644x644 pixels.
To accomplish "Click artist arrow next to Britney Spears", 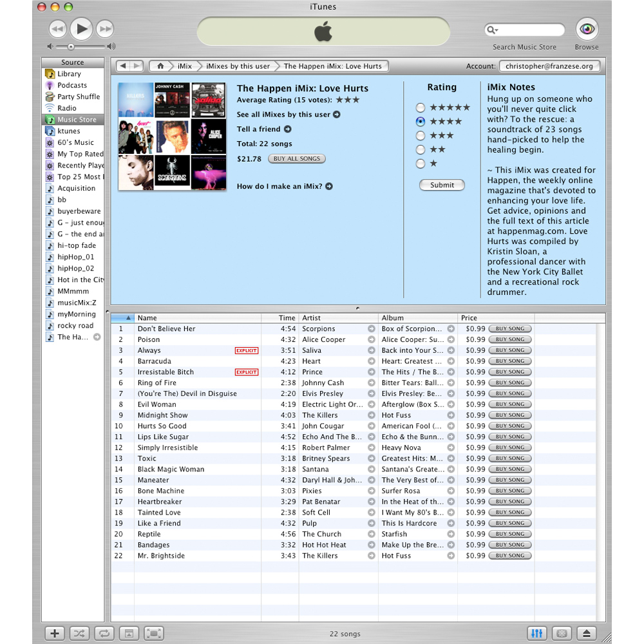I will coord(372,459).
